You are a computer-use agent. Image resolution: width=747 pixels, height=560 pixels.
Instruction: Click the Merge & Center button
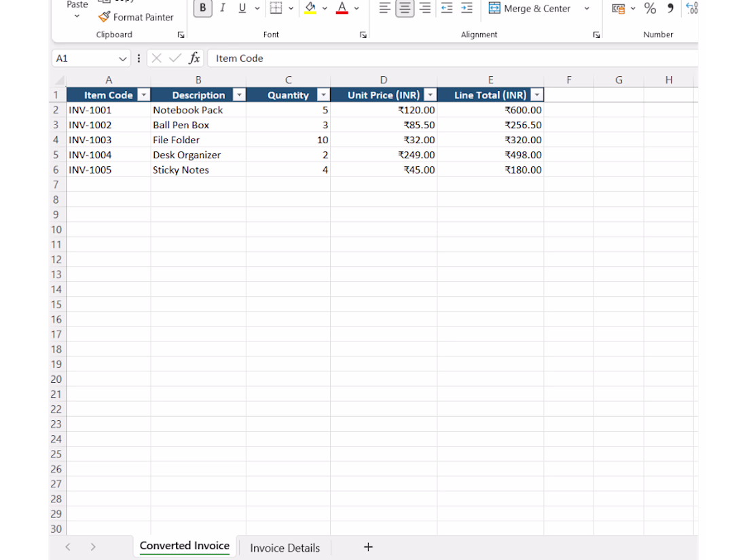point(529,9)
